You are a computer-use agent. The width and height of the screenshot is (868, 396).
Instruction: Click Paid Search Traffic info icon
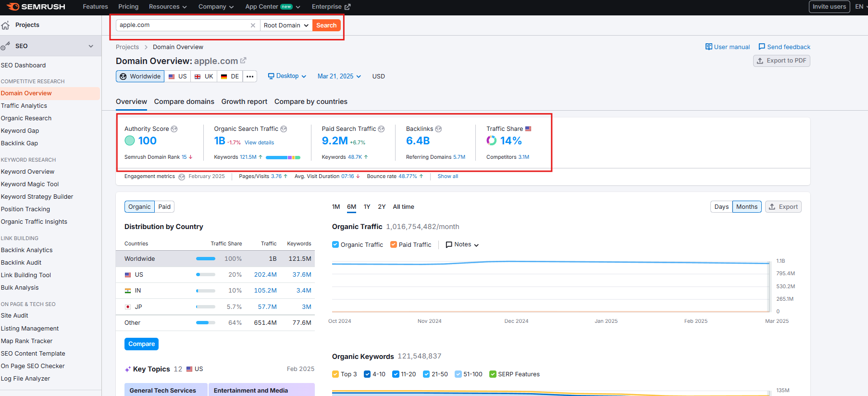click(381, 129)
